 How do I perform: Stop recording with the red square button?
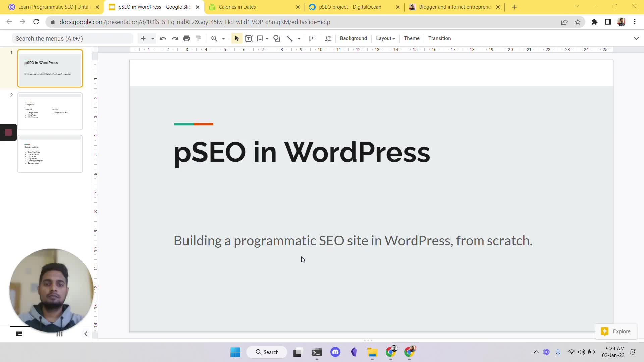click(8, 132)
